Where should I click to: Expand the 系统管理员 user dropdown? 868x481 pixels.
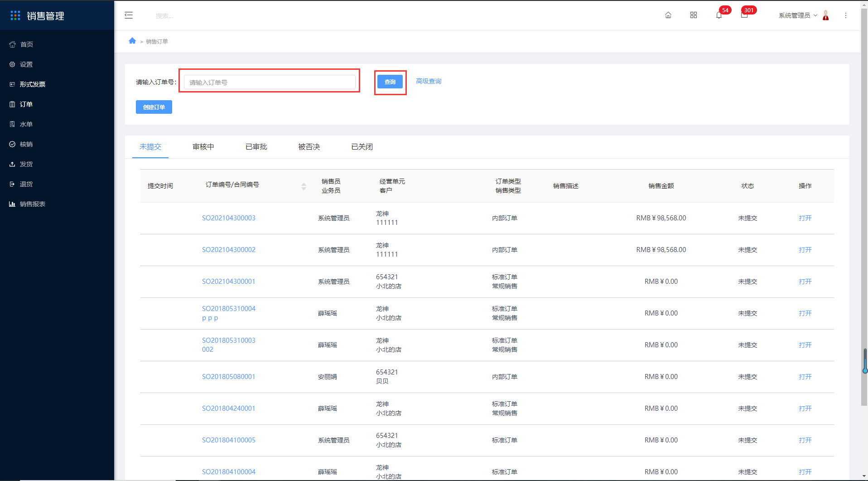[798, 15]
